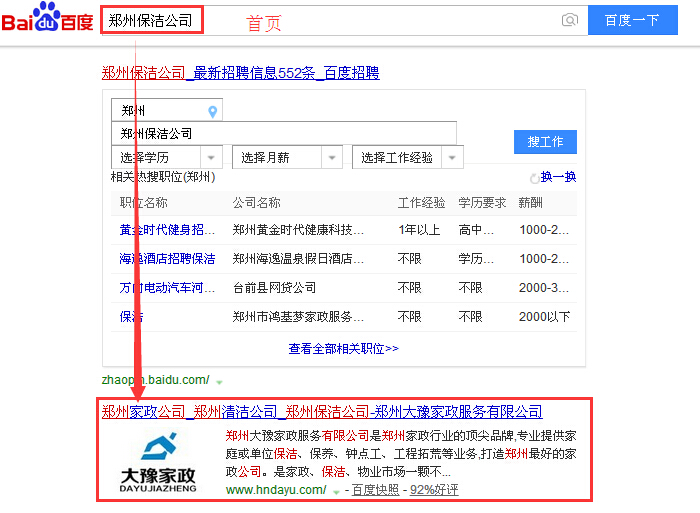Image resolution: width=700 pixels, height=513 pixels.
Task: Focus the main Baidu search box
Action: tap(344, 21)
